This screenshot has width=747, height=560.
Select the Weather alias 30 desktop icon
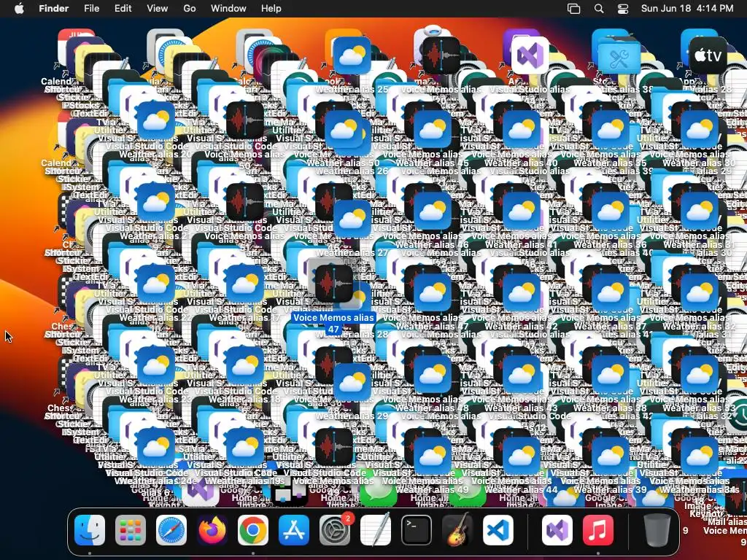pyautogui.click(x=700, y=129)
